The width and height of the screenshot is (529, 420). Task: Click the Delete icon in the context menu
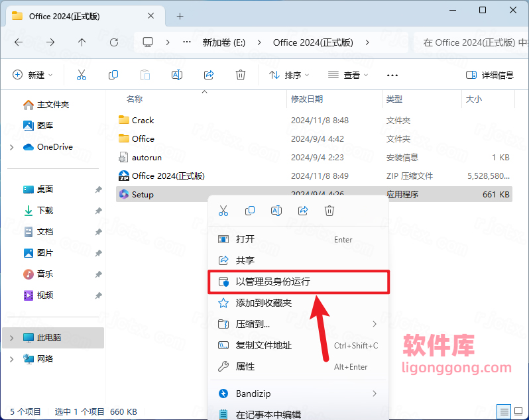[329, 211]
